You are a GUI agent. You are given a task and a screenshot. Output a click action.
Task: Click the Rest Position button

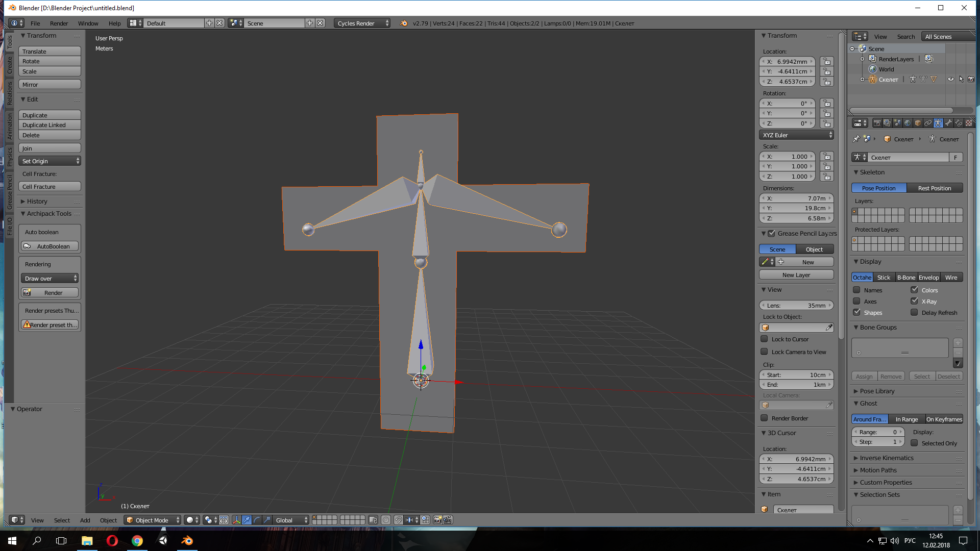tap(934, 188)
